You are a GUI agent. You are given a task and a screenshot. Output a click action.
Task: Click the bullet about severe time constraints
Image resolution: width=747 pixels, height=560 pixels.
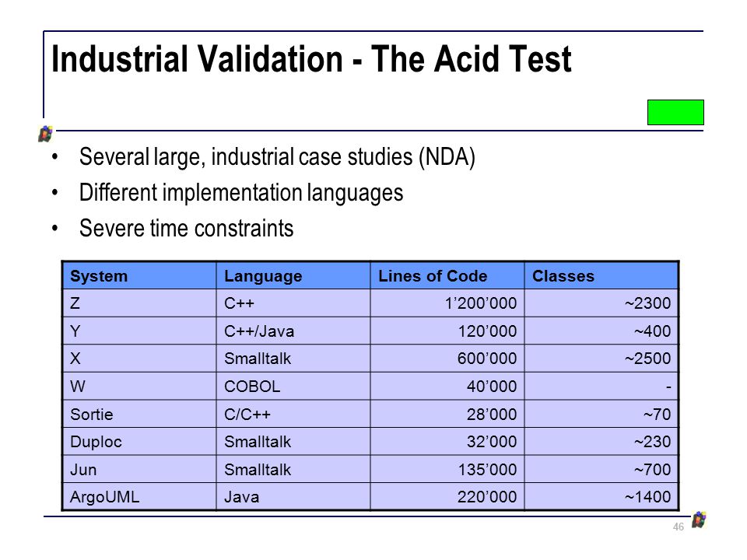[x=186, y=228]
